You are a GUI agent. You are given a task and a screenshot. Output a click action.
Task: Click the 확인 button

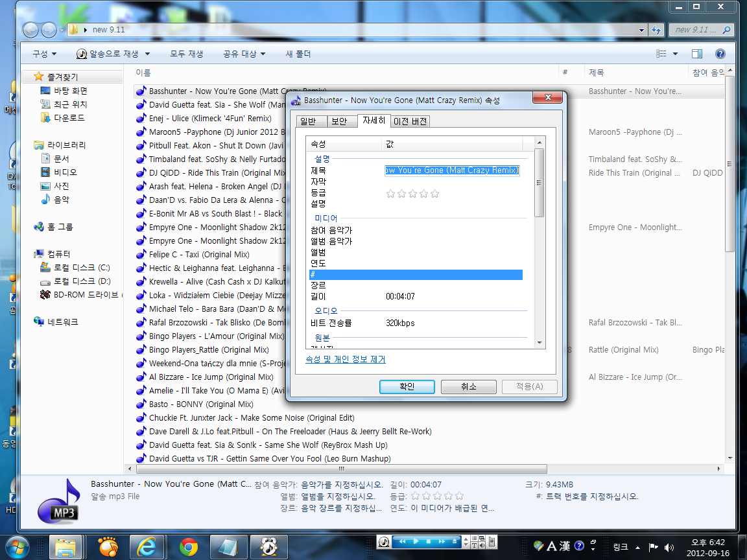click(x=407, y=387)
